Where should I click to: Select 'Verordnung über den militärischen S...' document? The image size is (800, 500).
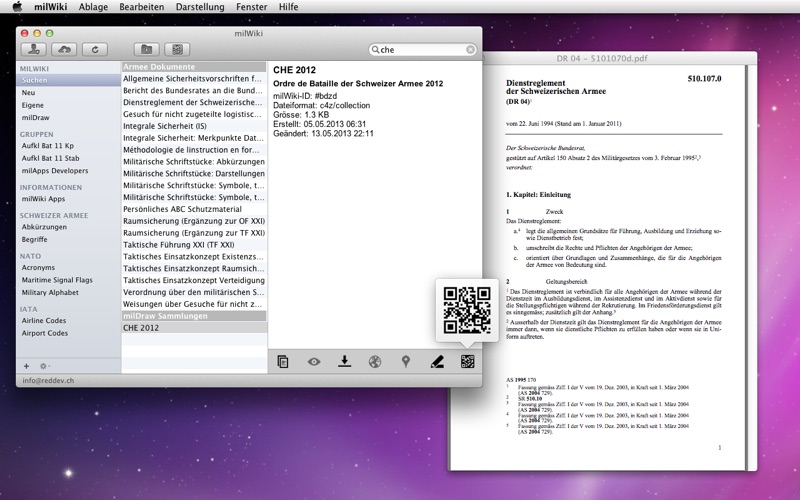tap(194, 292)
